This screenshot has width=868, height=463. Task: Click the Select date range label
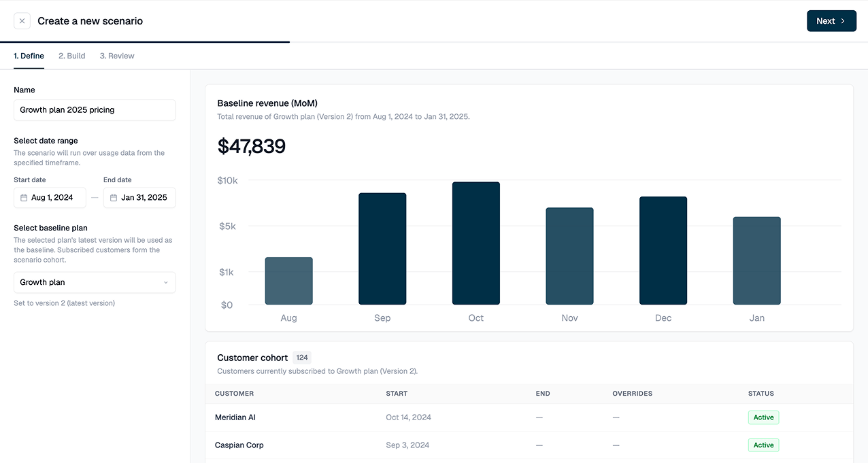[46, 141]
